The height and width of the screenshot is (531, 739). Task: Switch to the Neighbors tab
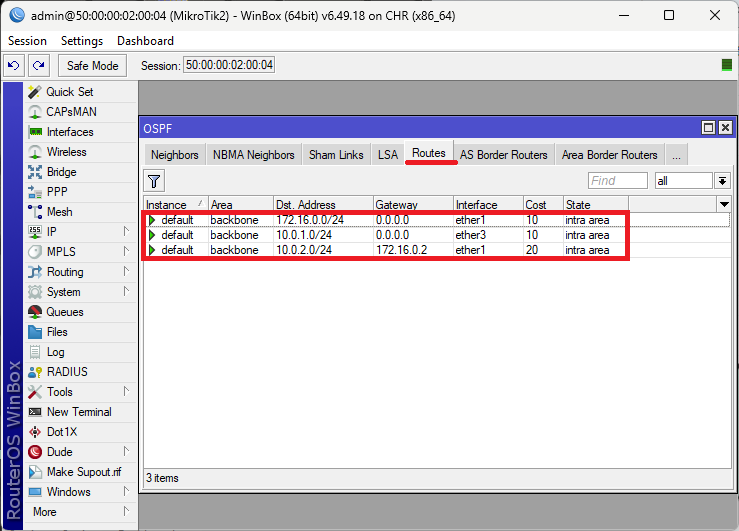pos(174,155)
